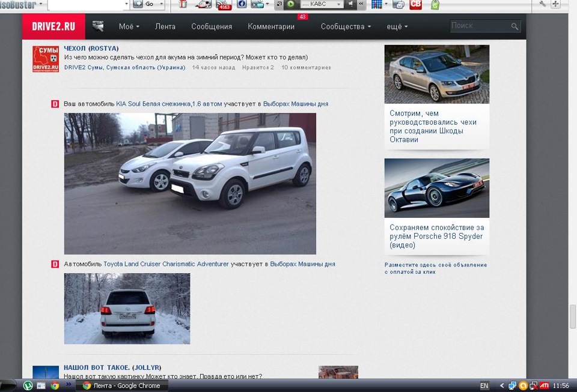Click the radio pop-out icon
Image resolution: width=577 pixels, height=392 pixels.
(279, 4)
